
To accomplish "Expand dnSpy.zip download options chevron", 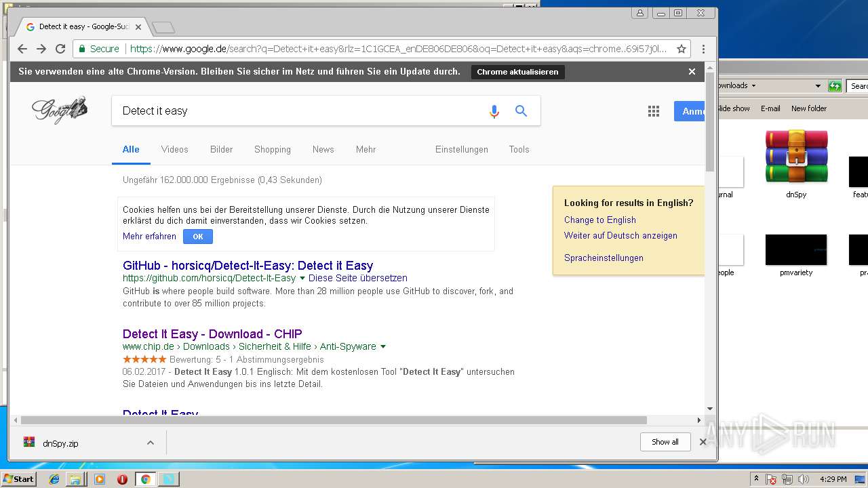I will click(151, 443).
